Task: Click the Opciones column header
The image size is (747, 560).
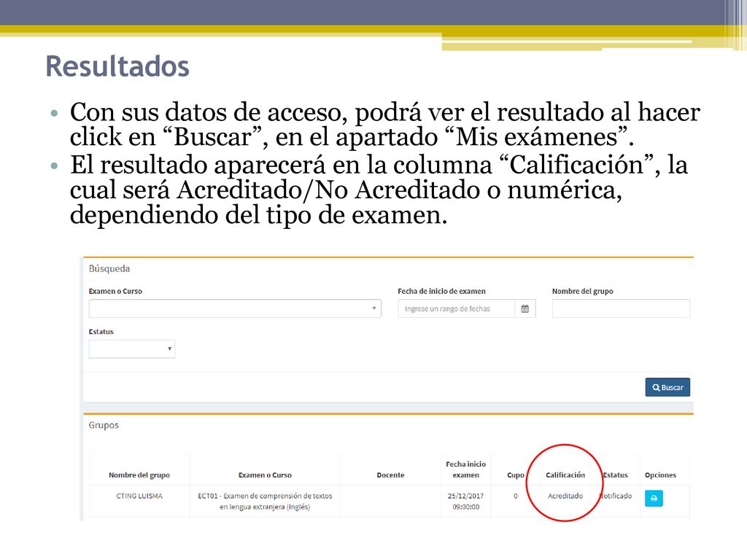Action: [660, 475]
